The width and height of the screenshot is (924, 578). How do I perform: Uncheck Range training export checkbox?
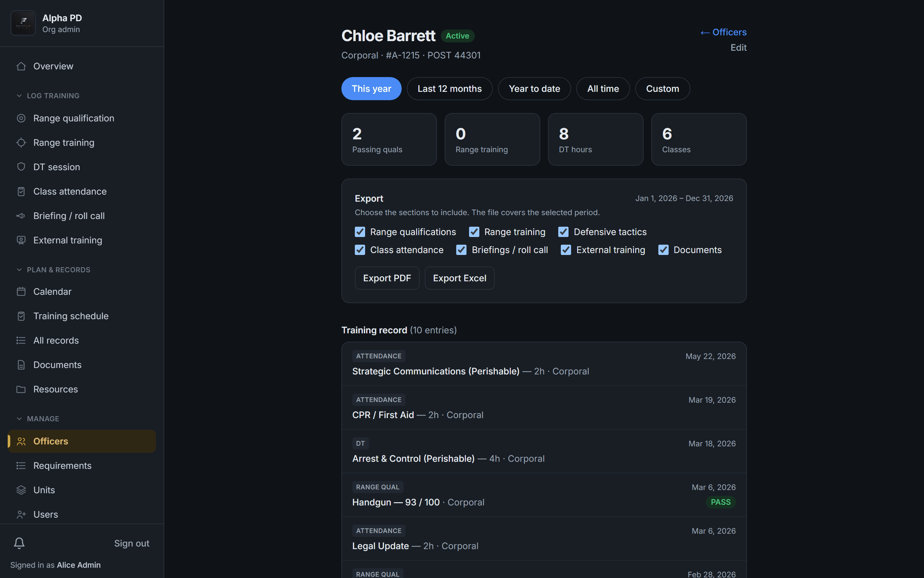(474, 232)
